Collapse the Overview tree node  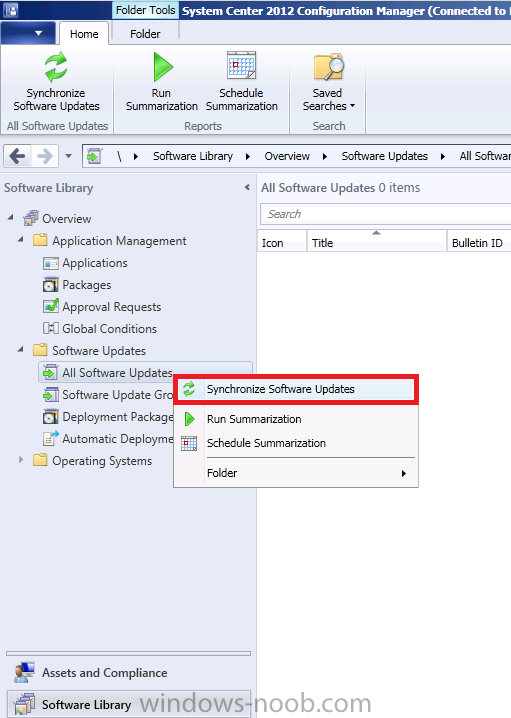click(11, 218)
